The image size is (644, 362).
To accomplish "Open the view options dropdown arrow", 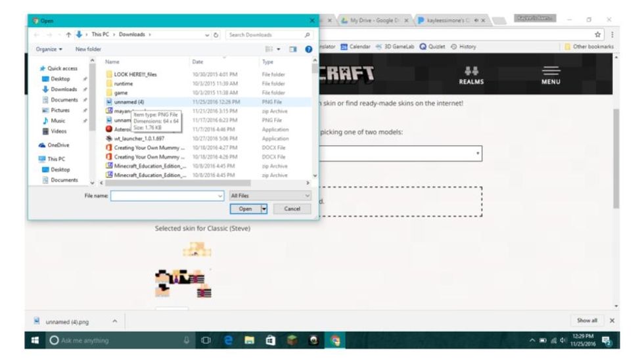I will 279,49.
